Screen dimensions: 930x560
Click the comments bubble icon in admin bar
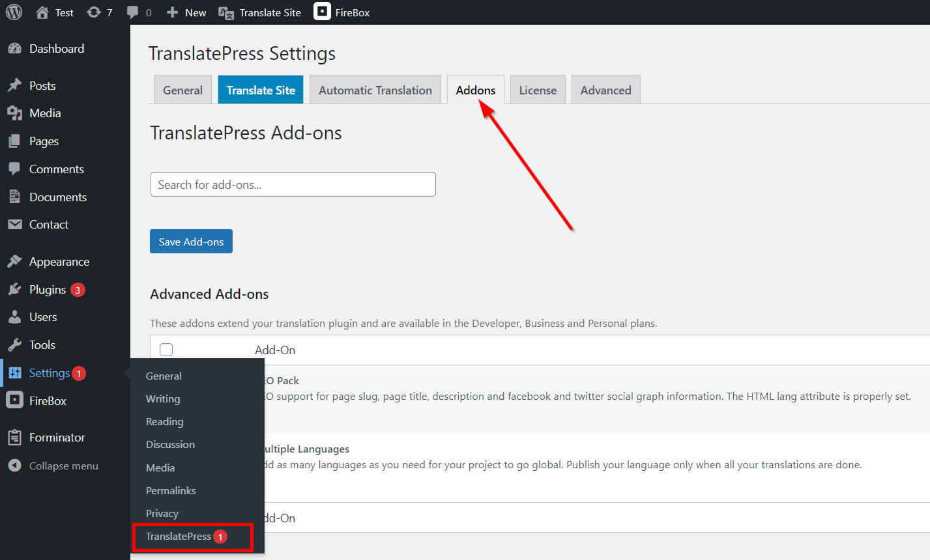pyautogui.click(x=133, y=12)
